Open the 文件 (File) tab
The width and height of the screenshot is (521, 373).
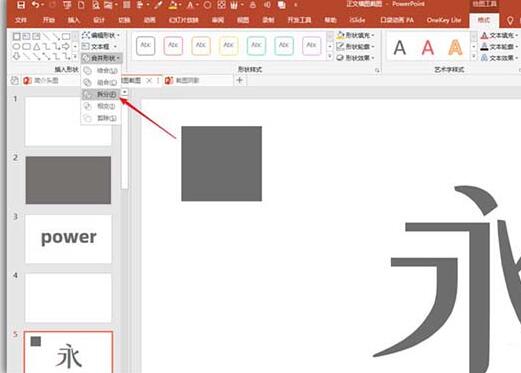point(21,21)
